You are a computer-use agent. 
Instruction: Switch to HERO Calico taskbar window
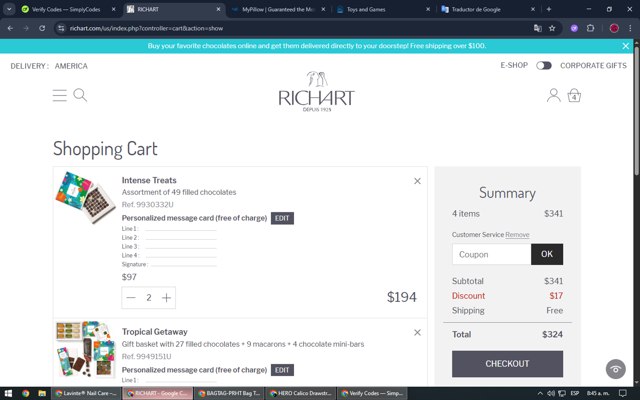300,393
